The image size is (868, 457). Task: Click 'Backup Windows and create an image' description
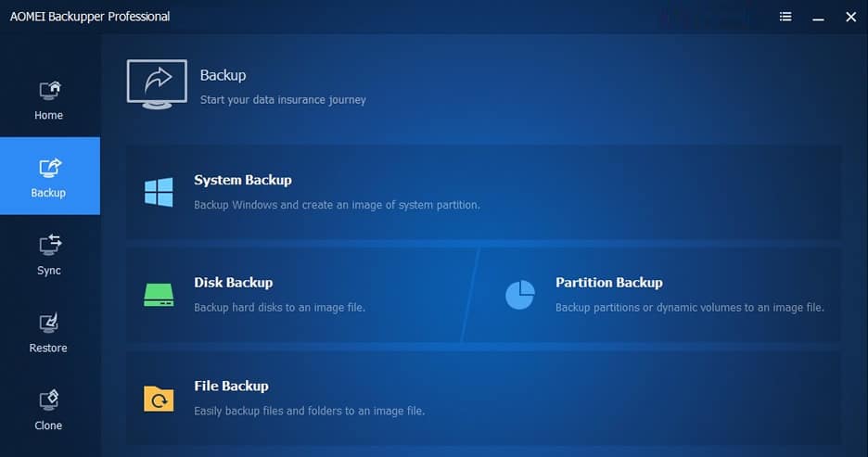[337, 205]
